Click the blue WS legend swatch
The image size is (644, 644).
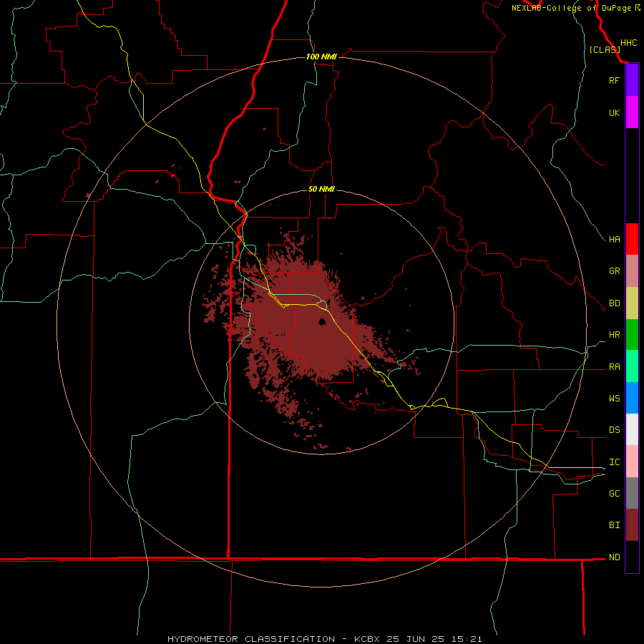(632, 398)
